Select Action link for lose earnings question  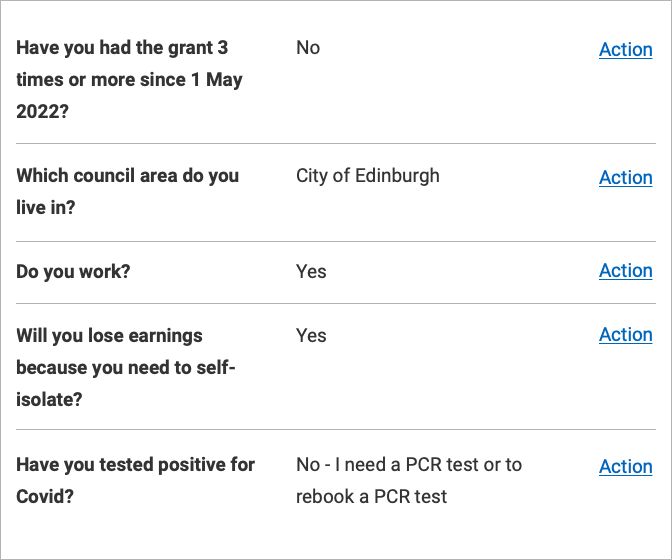(626, 335)
